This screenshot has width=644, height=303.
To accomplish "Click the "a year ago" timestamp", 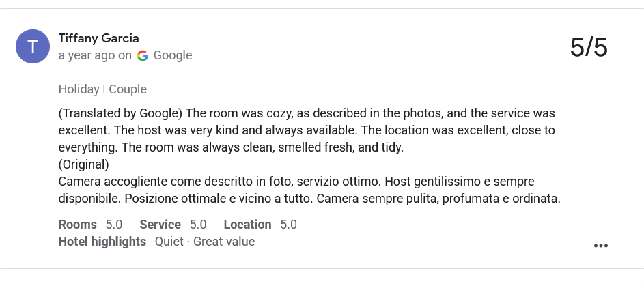I will (x=87, y=55).
